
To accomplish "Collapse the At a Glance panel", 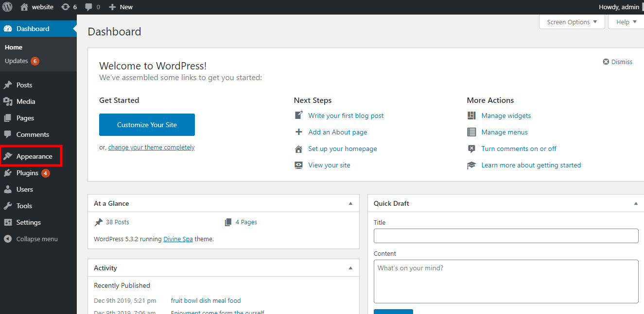I will click(x=350, y=203).
